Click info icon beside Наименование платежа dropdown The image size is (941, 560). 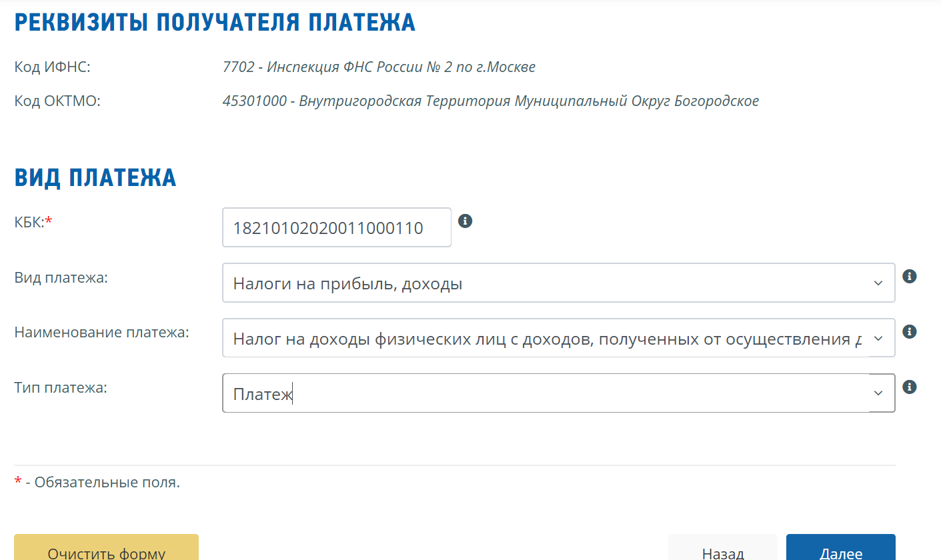pos(909,331)
